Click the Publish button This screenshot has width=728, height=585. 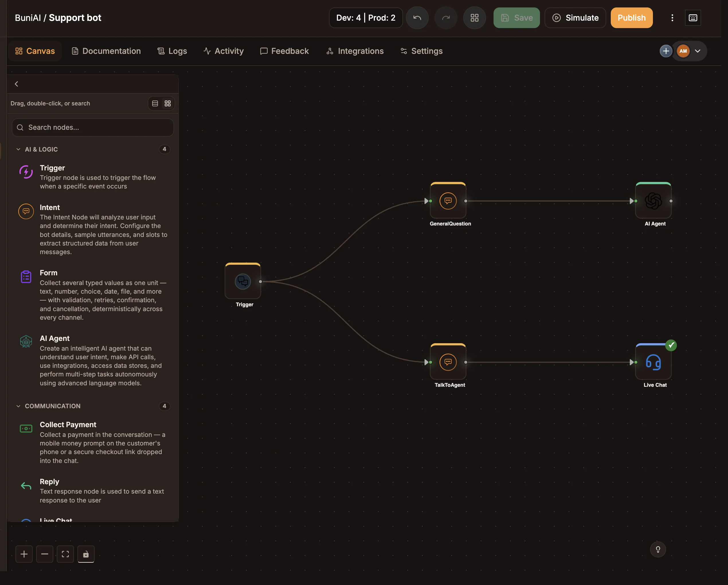tap(631, 18)
